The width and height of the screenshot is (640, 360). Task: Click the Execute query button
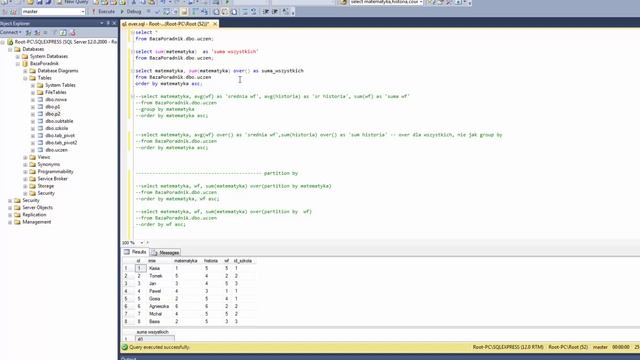[x=103, y=11]
